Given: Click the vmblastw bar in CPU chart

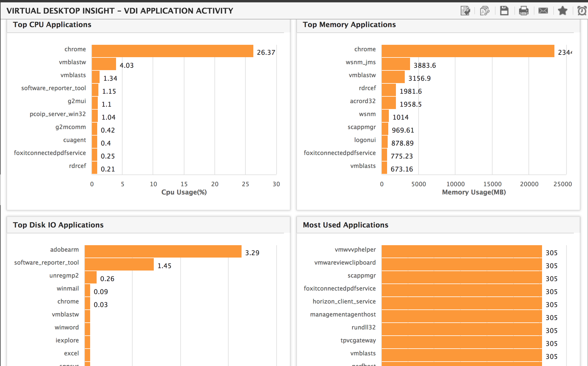Looking at the screenshot, I should point(104,64).
